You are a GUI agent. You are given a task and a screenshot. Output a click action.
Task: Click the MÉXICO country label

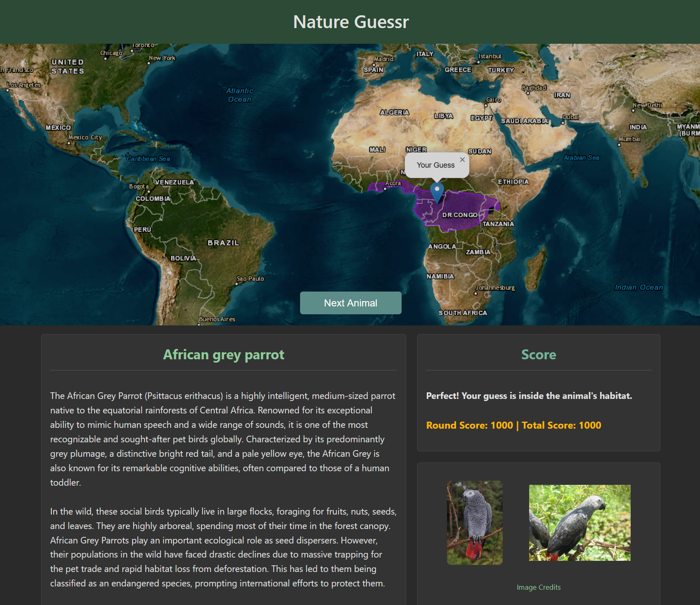click(58, 128)
